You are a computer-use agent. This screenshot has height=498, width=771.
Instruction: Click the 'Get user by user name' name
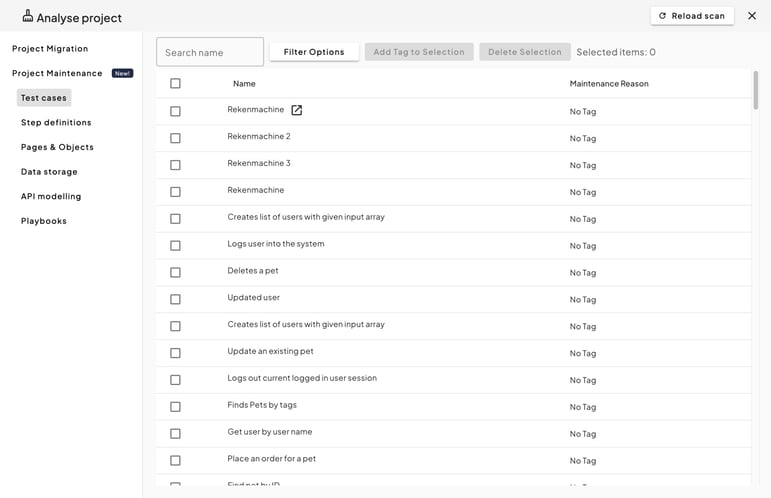point(269,432)
